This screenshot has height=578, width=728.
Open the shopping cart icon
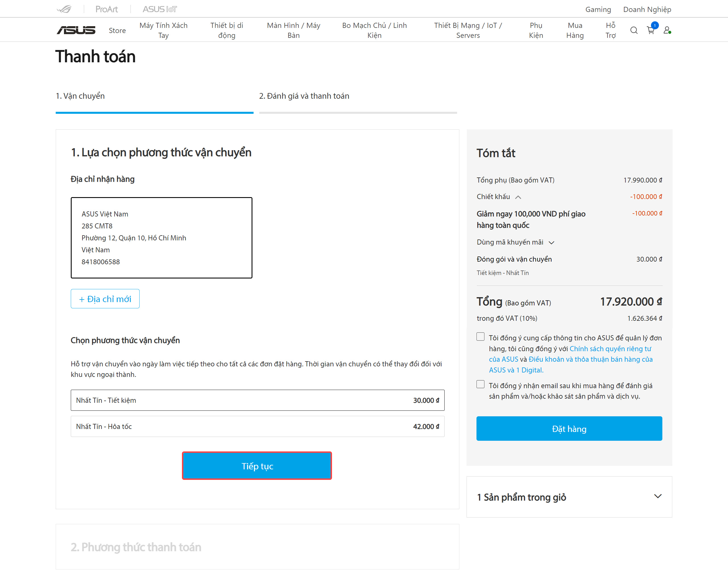click(x=651, y=30)
